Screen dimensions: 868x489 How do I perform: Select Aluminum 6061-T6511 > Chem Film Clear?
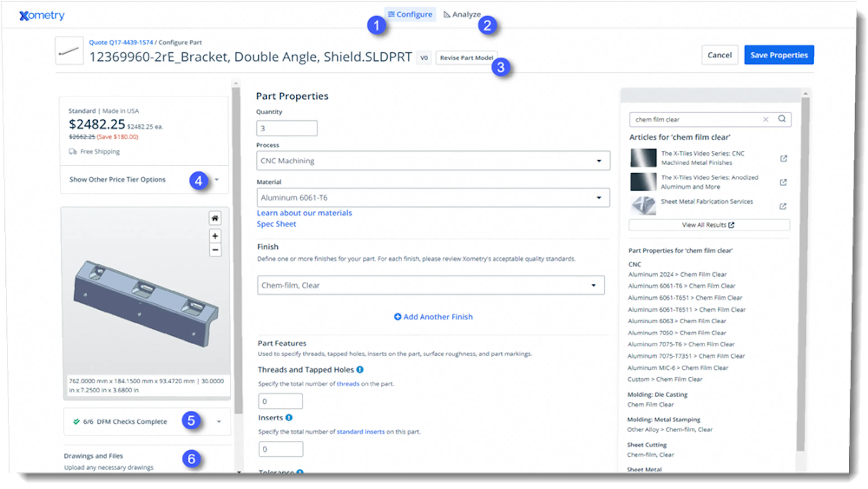687,310
